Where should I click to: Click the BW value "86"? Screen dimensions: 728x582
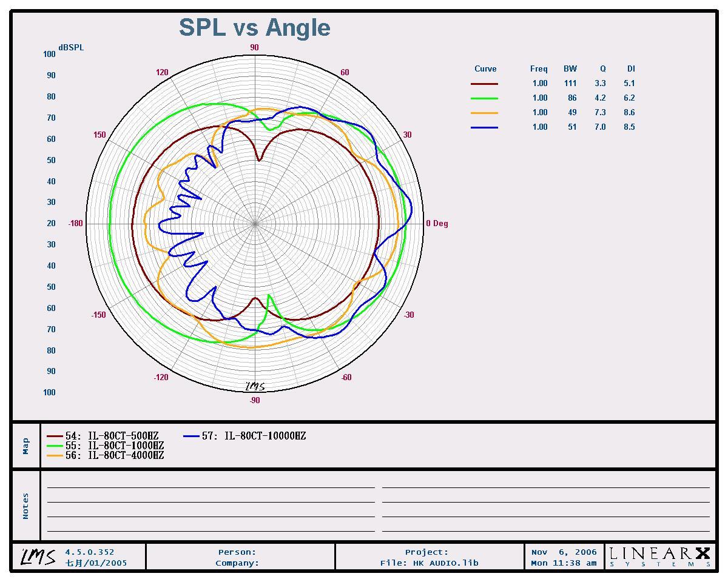point(572,98)
